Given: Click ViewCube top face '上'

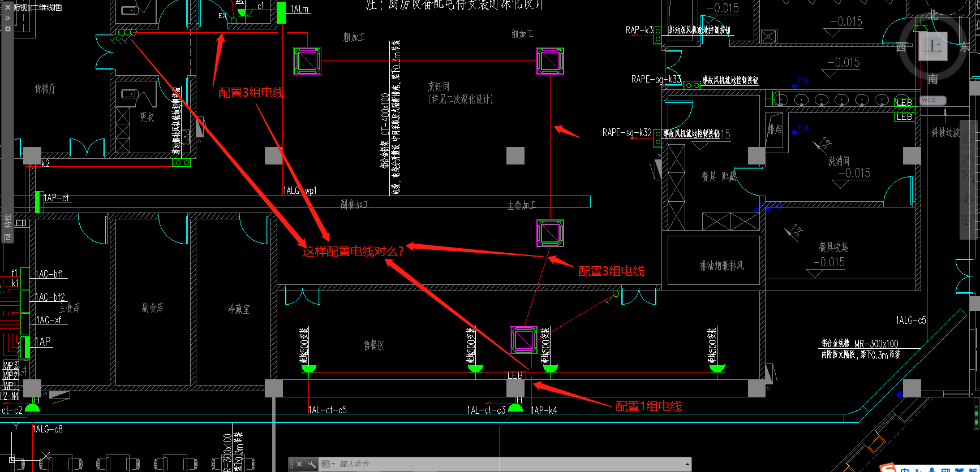Looking at the screenshot, I should [x=932, y=46].
